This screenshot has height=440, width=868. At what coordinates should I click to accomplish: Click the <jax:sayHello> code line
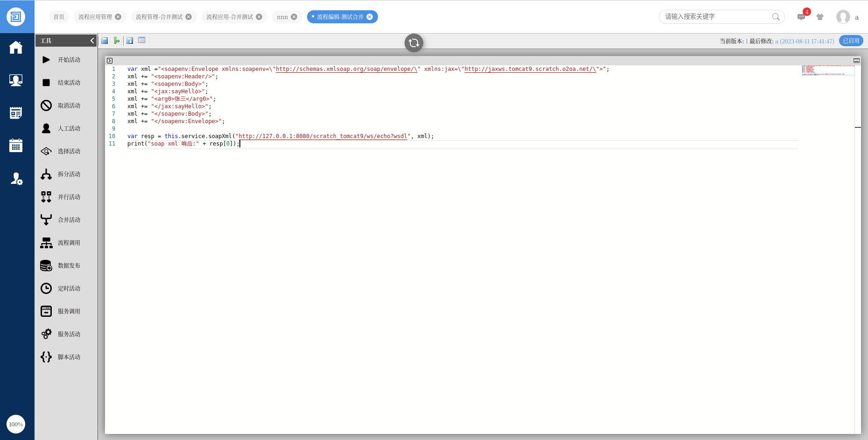tap(168, 91)
